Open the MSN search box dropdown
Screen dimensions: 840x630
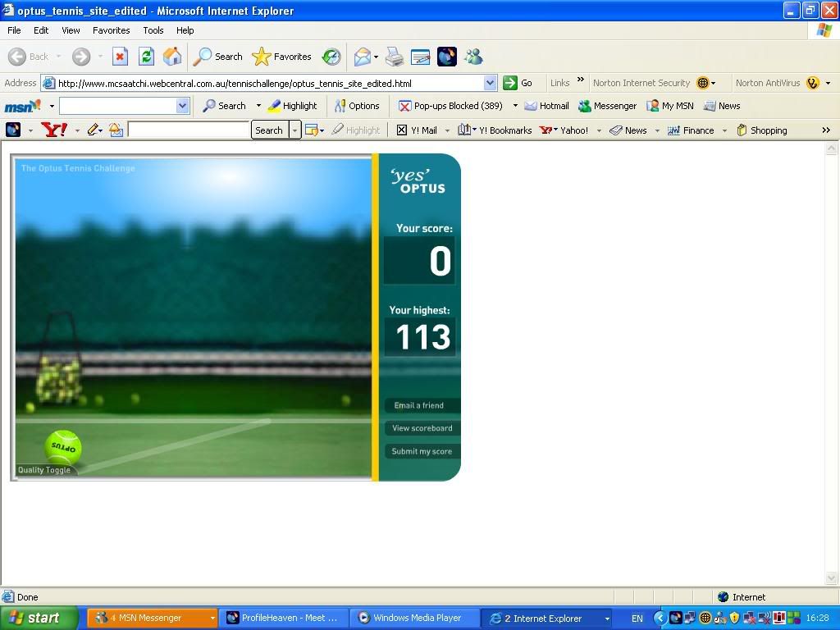tap(182, 106)
